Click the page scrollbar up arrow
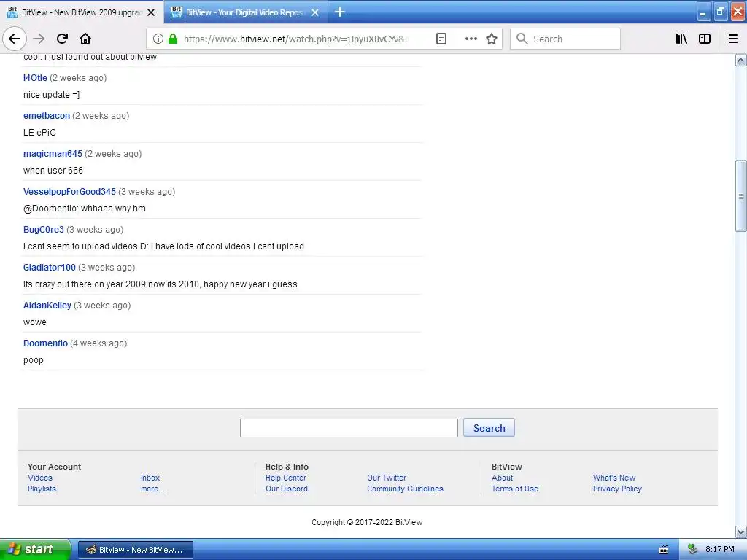Viewport: 747px width, 560px height. tap(741, 60)
